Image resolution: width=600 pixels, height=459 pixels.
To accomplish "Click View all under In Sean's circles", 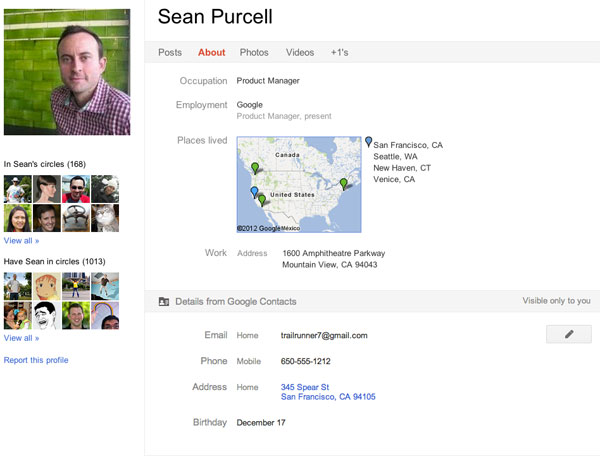I will point(21,241).
